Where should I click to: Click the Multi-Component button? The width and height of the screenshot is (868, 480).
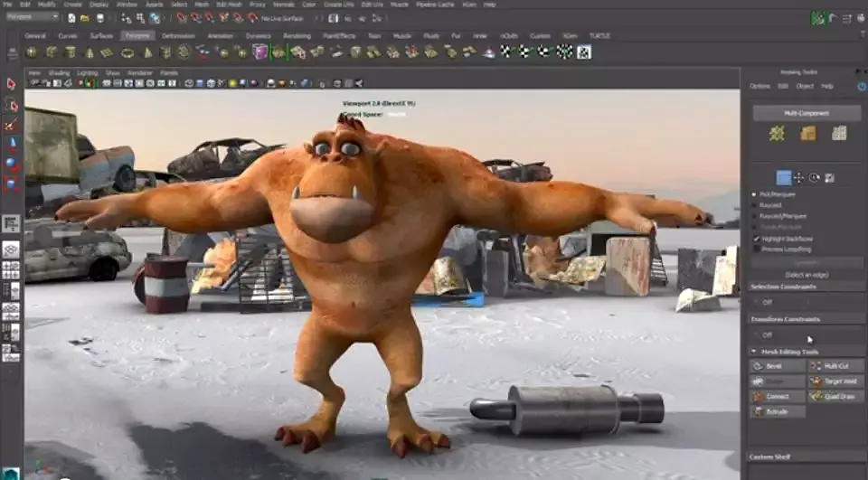[x=807, y=113]
